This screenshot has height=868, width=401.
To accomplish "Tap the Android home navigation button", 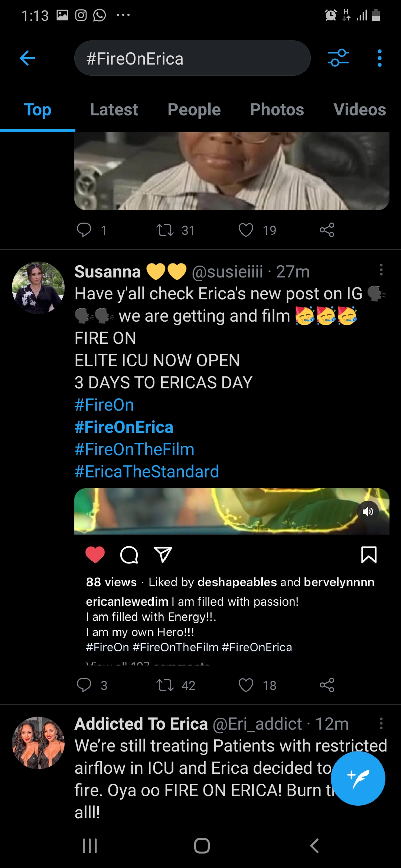I will pos(202,846).
